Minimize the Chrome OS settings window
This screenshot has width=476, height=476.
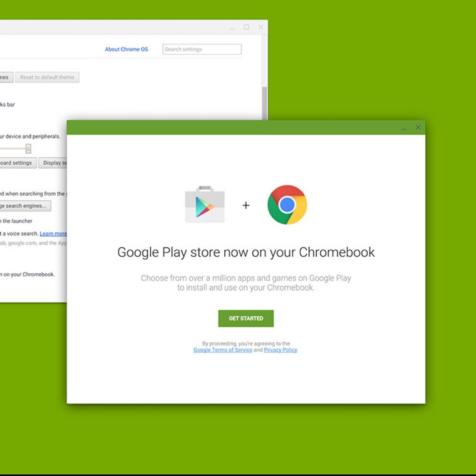click(x=232, y=28)
